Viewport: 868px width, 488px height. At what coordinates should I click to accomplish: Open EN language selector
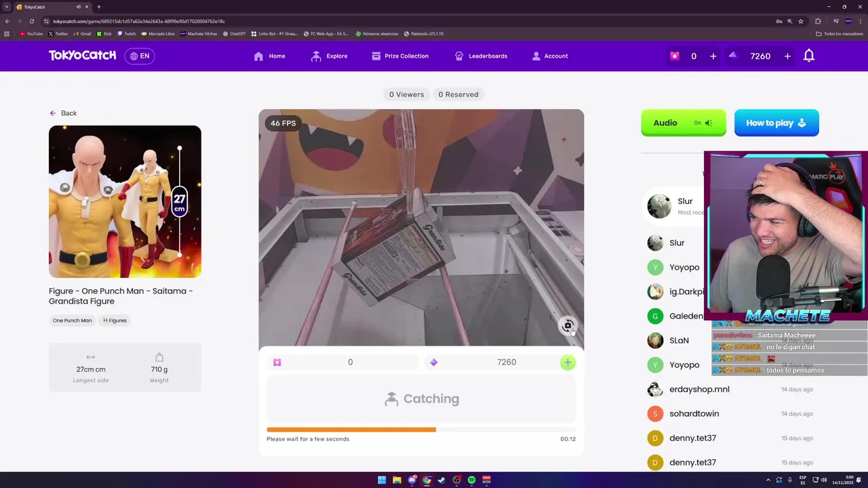click(x=140, y=56)
